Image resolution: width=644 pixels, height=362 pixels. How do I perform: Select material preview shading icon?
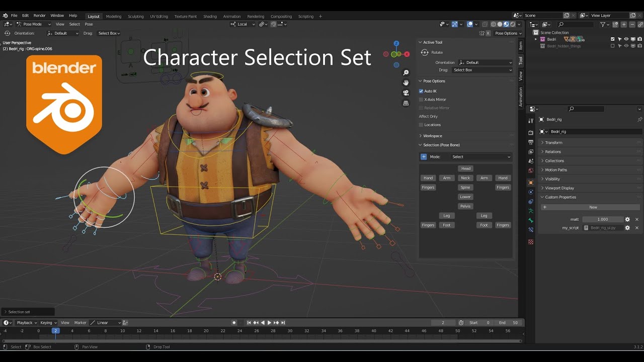(x=506, y=24)
